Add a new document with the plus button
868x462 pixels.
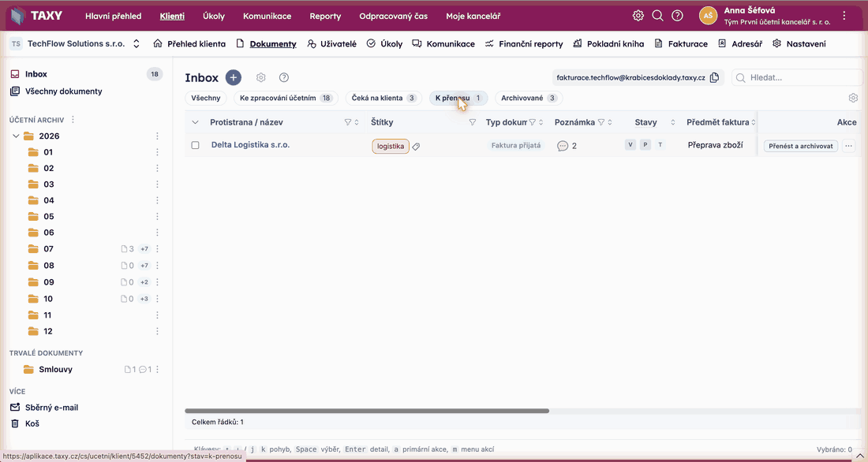point(234,77)
